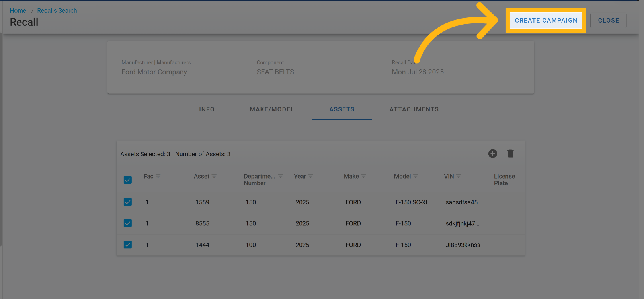The width and height of the screenshot is (644, 299).
Task: Open the Department Number filter icon
Action: click(281, 176)
